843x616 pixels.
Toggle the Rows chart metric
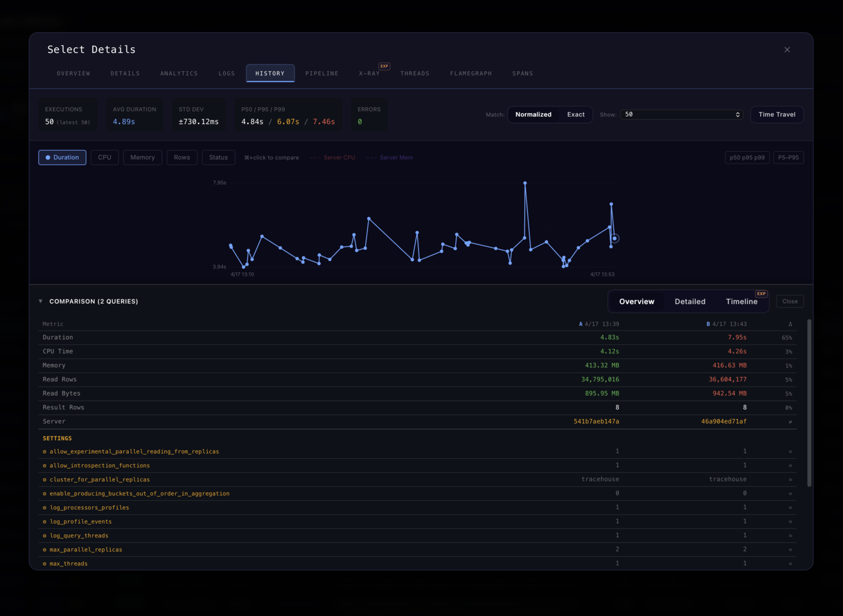182,157
